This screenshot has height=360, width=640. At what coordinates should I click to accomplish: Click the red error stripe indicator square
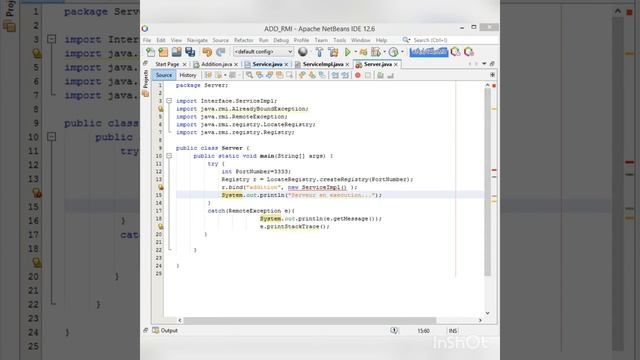(x=494, y=86)
